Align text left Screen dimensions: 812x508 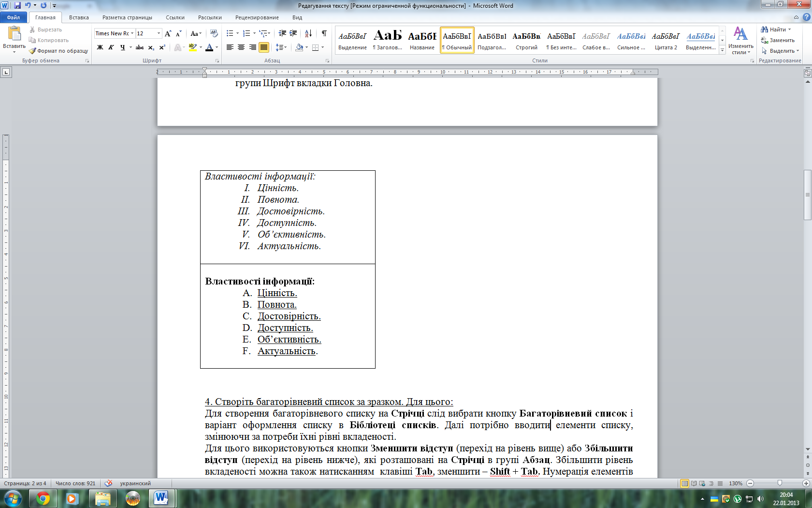pyautogui.click(x=230, y=47)
